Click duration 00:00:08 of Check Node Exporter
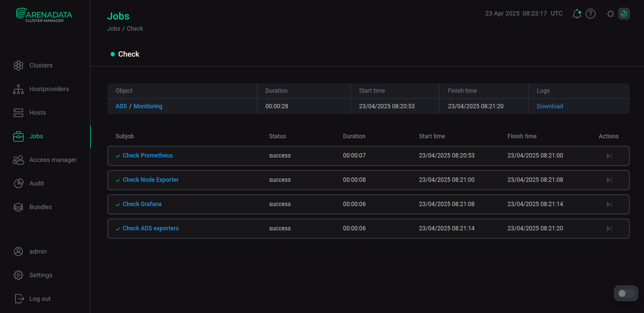 (x=354, y=180)
